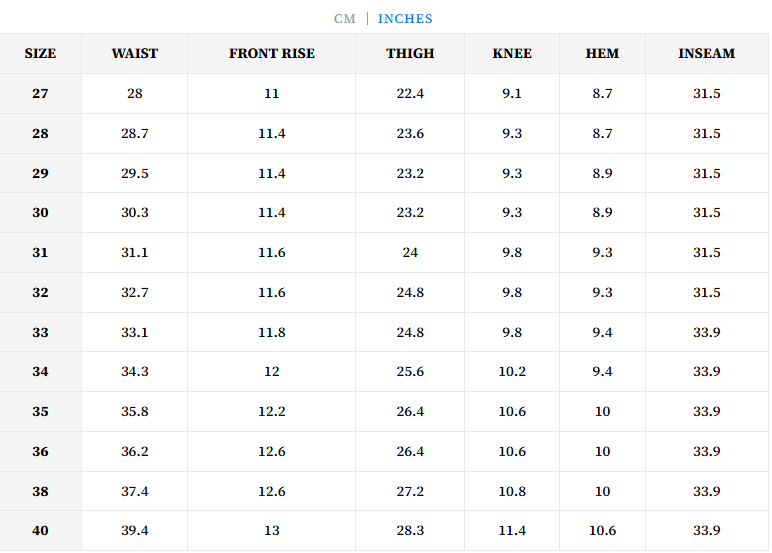Click the KNEE column header

click(x=512, y=54)
